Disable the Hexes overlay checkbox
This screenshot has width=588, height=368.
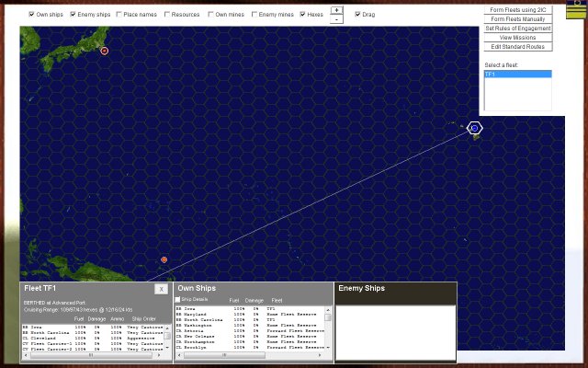point(303,15)
